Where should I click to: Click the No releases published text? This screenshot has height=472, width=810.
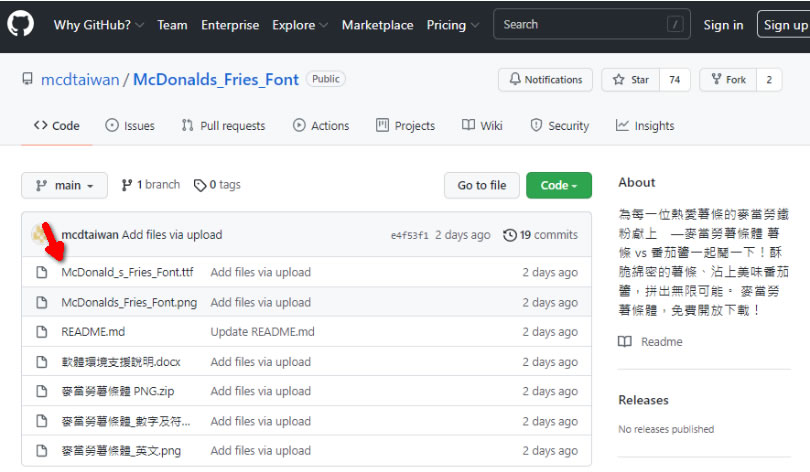click(666, 429)
